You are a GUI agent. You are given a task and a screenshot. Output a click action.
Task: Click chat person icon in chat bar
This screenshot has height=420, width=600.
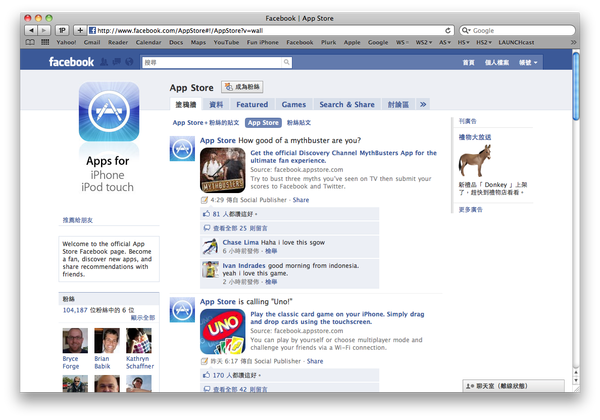[470, 386]
